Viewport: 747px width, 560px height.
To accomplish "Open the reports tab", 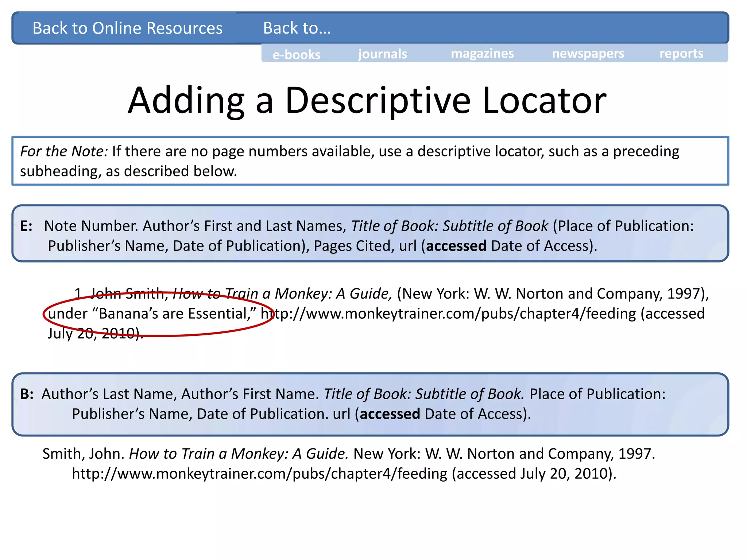I will [681, 53].
